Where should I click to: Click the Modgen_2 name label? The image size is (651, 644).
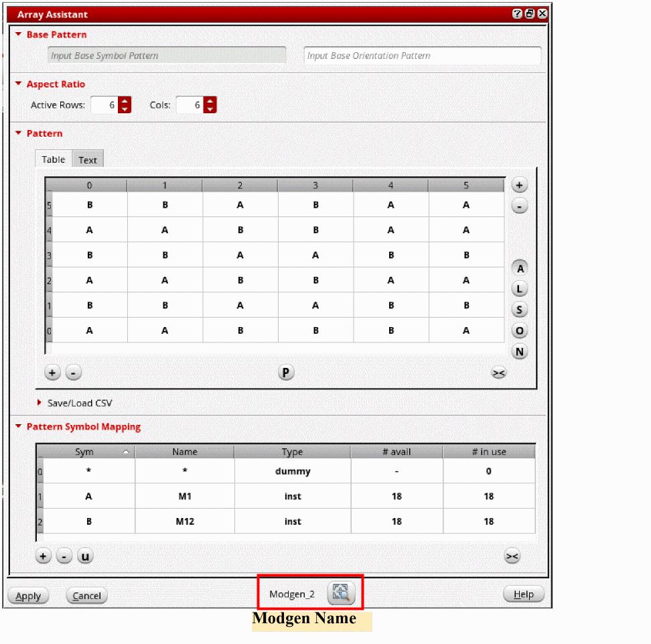coord(292,594)
